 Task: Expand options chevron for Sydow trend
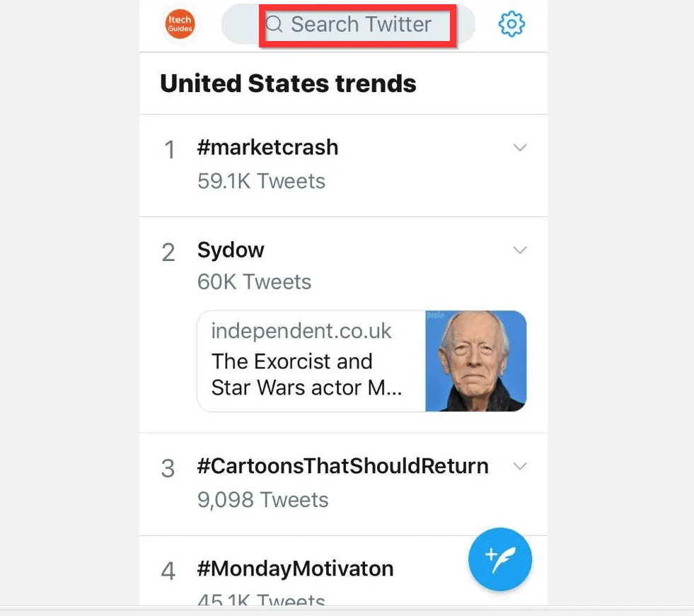click(x=520, y=250)
